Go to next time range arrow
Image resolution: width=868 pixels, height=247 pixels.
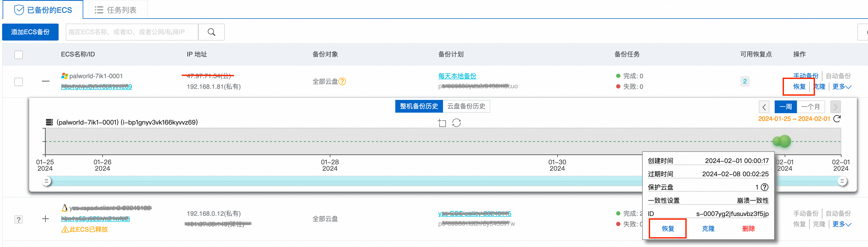tap(835, 107)
